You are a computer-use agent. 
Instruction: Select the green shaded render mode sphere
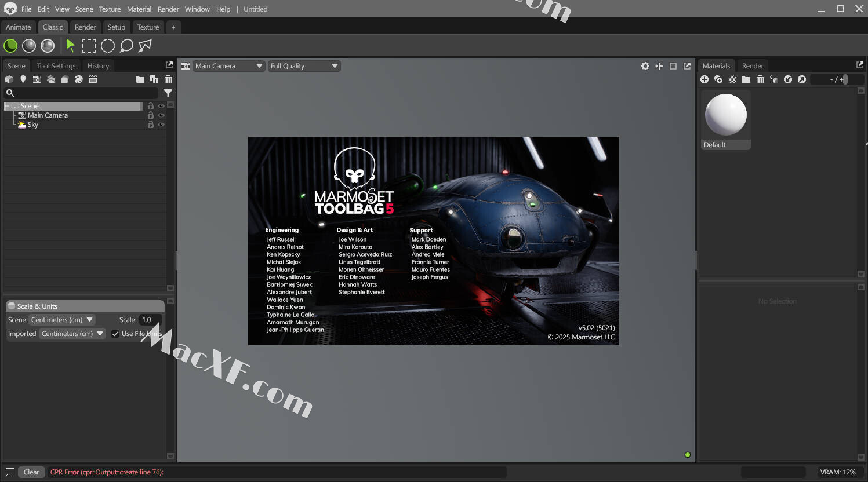pos(10,45)
